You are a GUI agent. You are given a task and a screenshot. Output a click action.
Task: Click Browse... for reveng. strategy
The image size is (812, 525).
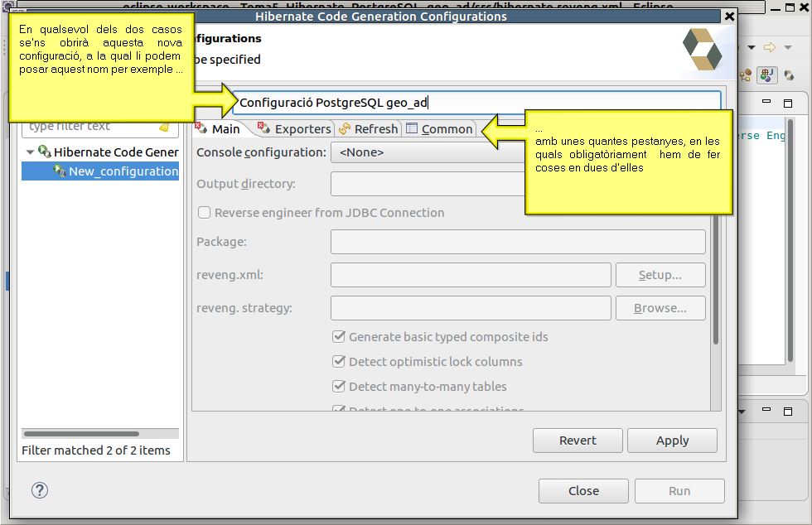click(660, 308)
